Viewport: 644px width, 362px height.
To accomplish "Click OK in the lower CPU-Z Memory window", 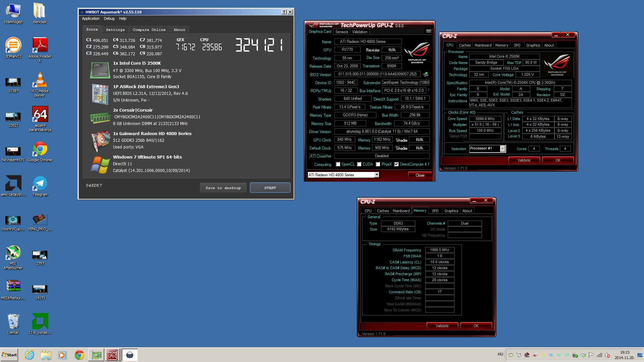I will tap(476, 326).
